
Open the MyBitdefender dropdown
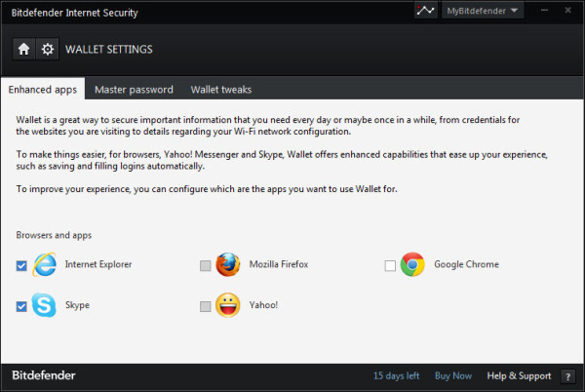483,11
